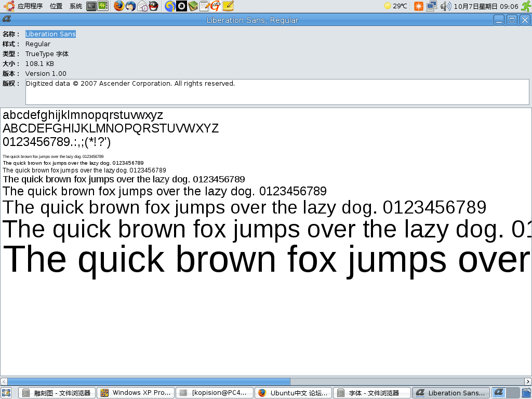532x399 pixels.
Task: Click the '108.1 KB' size value
Action: [39, 63]
